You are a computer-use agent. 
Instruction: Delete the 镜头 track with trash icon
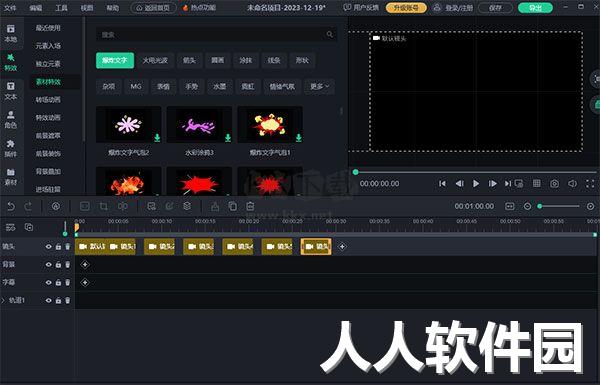point(68,247)
